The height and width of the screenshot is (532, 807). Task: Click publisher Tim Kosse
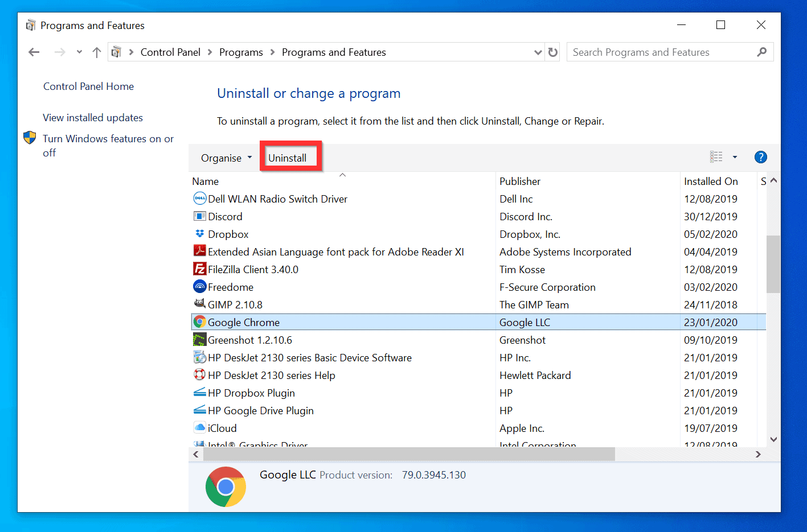coord(522,270)
